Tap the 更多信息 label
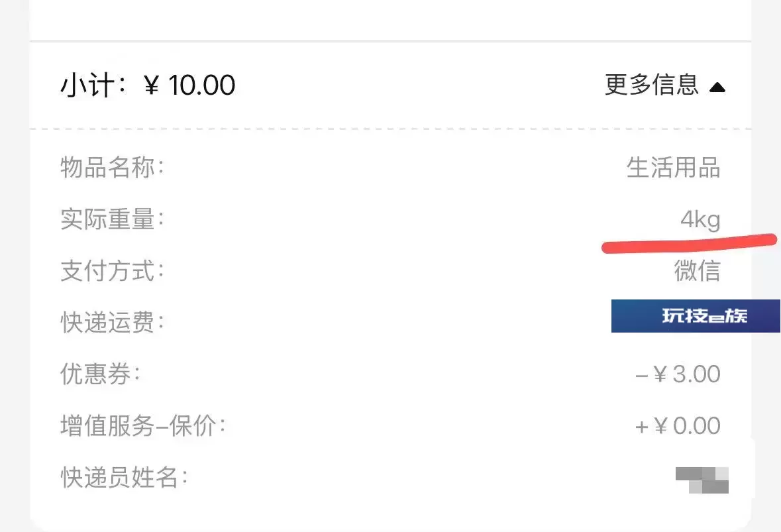Screen dimensions: 781x532 pyautogui.click(x=652, y=84)
